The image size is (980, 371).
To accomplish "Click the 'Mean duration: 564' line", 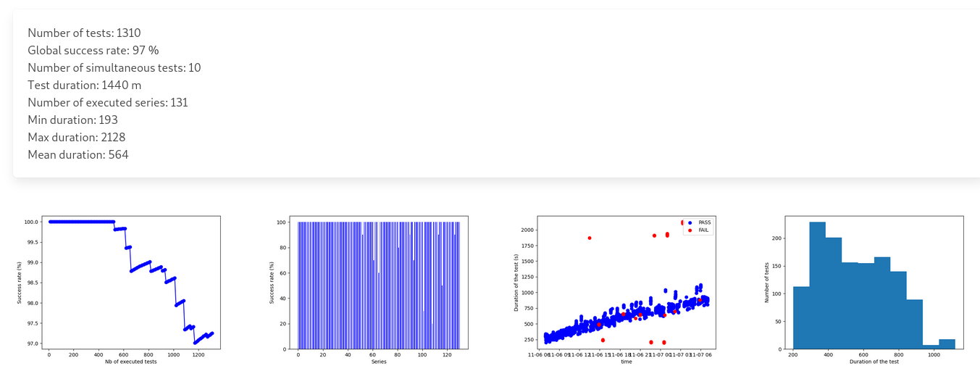I will [x=78, y=154].
